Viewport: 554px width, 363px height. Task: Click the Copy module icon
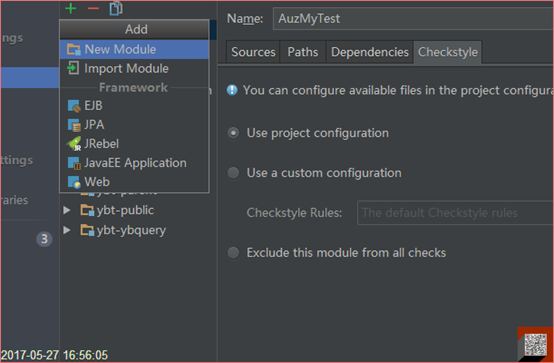pyautogui.click(x=116, y=8)
